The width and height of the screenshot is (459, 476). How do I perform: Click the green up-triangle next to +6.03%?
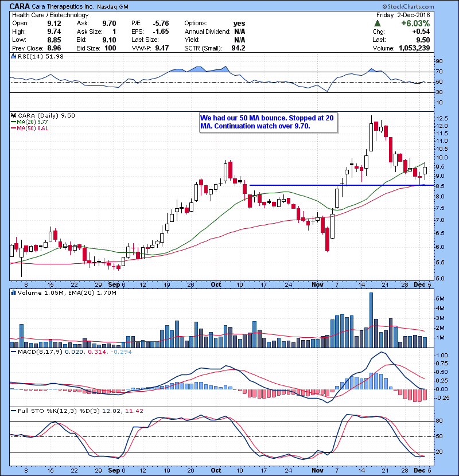[378, 24]
